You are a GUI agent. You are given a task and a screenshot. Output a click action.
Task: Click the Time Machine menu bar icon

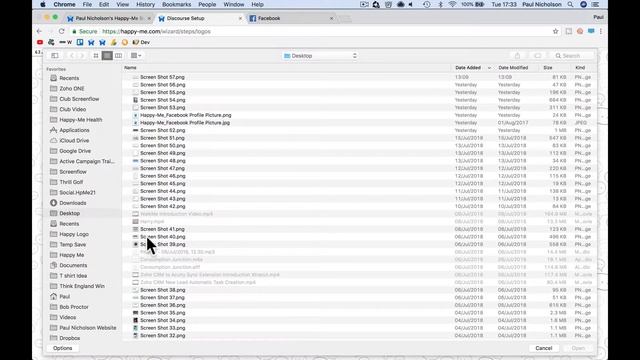point(427,4)
